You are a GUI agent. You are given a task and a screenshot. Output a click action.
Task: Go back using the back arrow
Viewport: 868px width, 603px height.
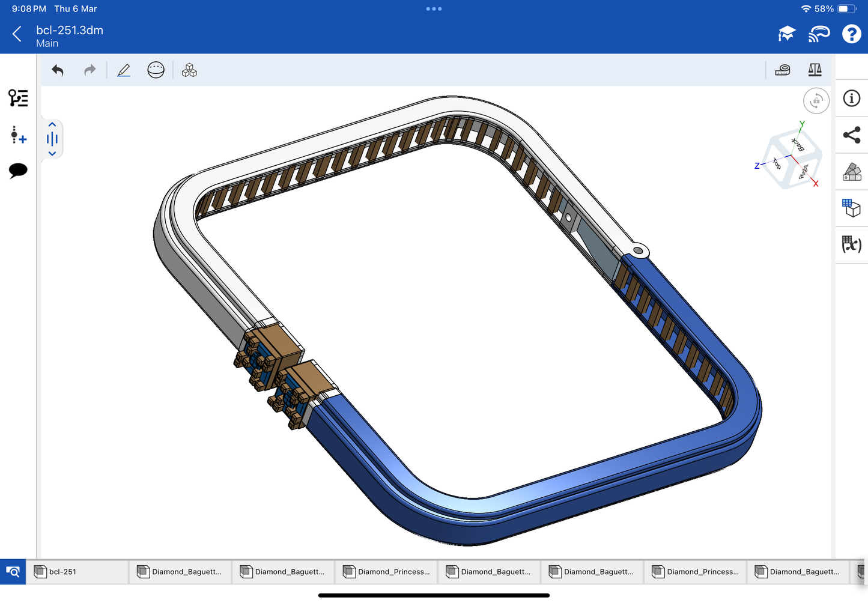tap(17, 34)
